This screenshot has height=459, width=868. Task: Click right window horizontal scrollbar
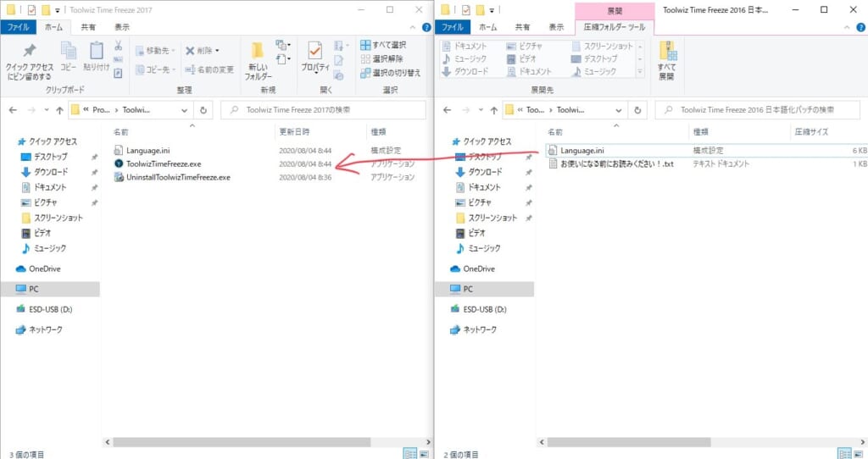point(629,442)
